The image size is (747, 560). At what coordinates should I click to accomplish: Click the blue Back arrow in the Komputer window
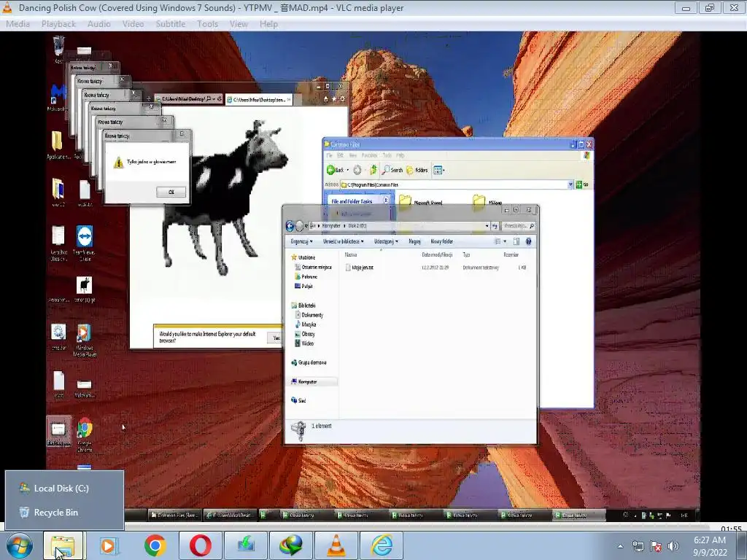(x=290, y=226)
